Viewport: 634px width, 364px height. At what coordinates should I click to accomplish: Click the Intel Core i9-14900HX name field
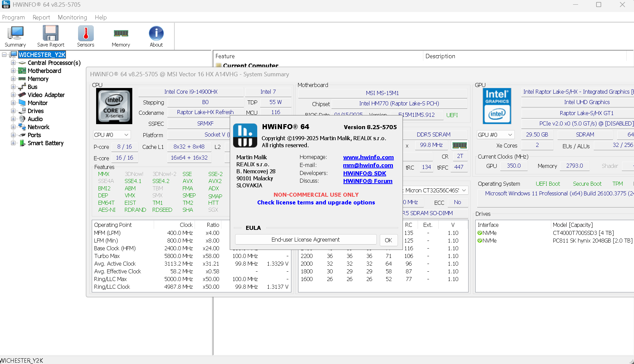tap(191, 92)
